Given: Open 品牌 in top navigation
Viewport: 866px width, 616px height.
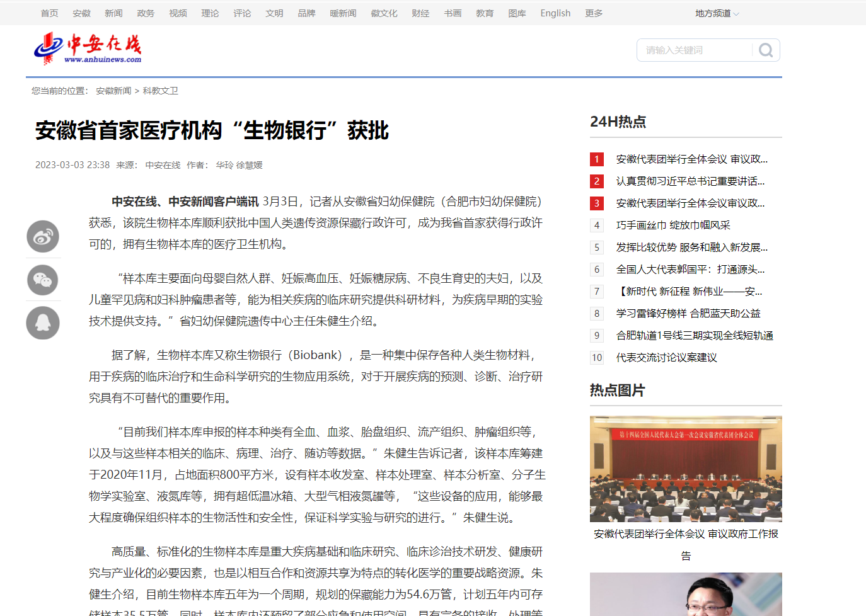Looking at the screenshot, I should (x=307, y=13).
